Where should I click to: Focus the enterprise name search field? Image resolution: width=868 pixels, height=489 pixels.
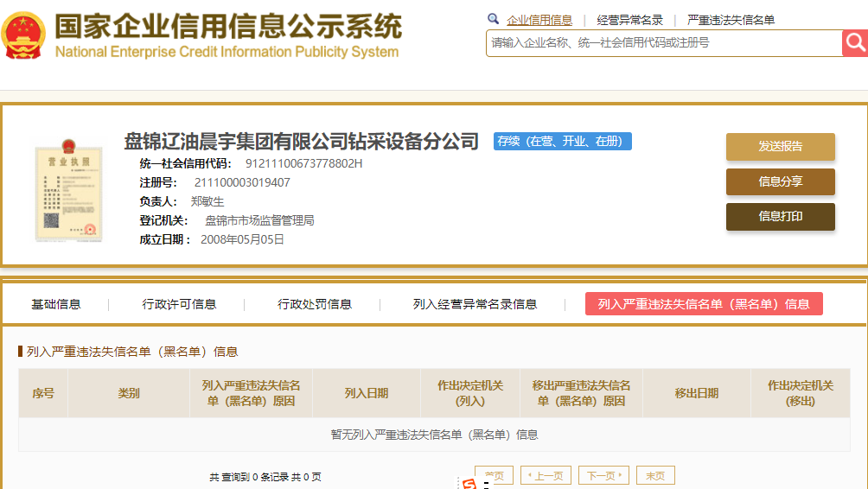(664, 43)
